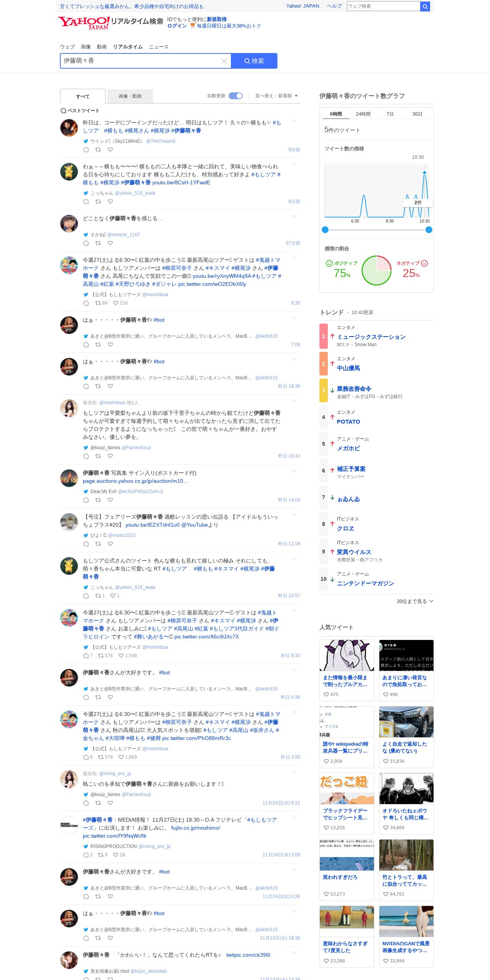
Task: Open the ミュージックステーション trend
Action: click(371, 337)
